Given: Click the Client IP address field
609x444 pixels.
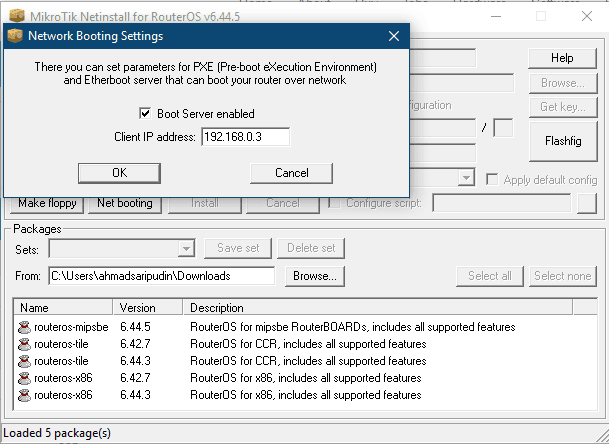Looking at the screenshot, I should (245, 137).
